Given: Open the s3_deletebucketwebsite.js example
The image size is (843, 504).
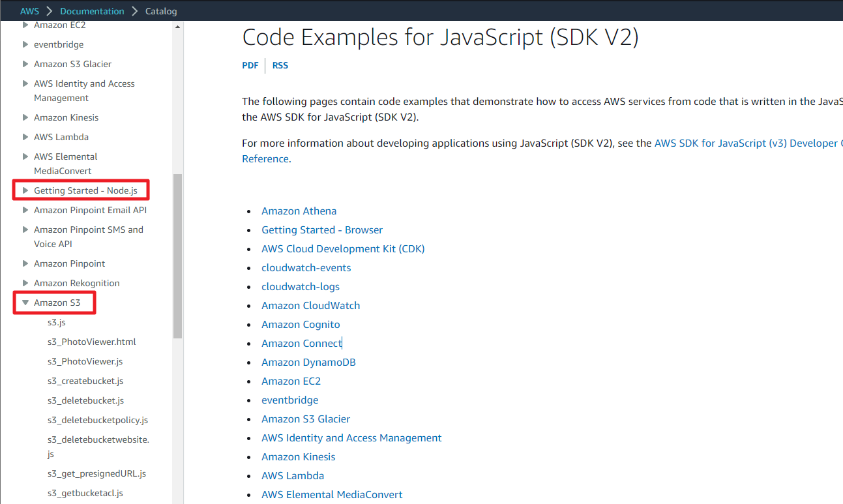Looking at the screenshot, I should pyautogui.click(x=98, y=447).
